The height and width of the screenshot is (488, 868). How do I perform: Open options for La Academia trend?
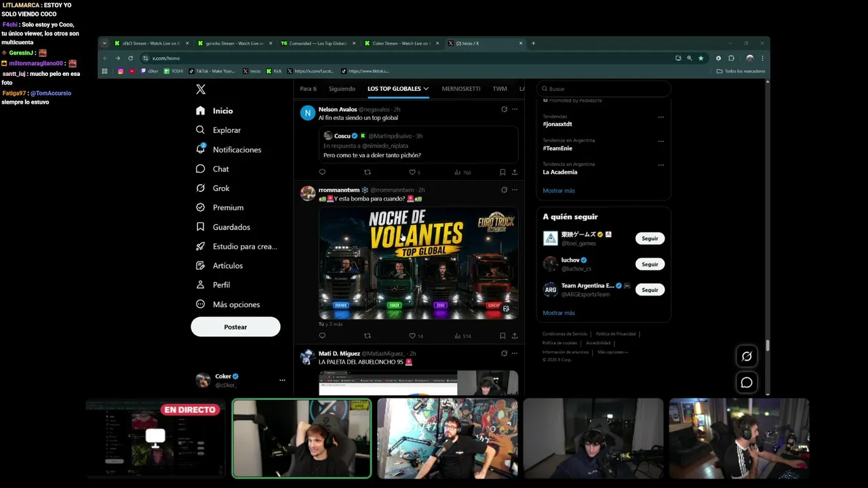coord(660,165)
